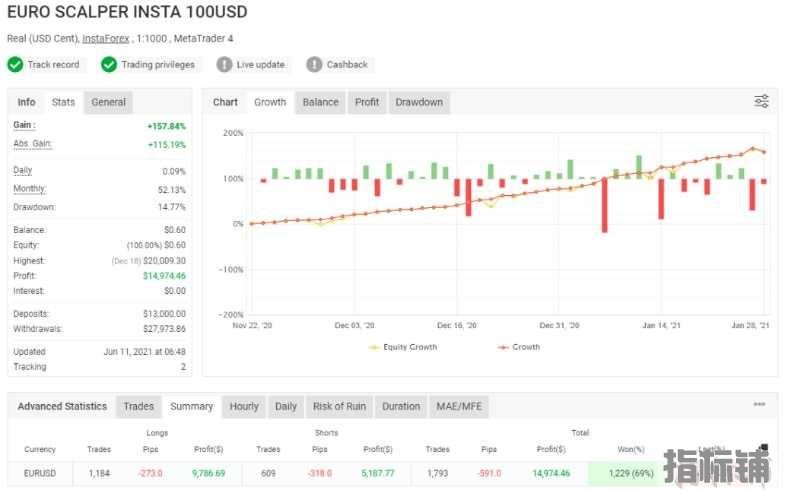This screenshot has width=786, height=491.
Task: Click the Trading privileges green checkmark icon
Action: point(109,65)
